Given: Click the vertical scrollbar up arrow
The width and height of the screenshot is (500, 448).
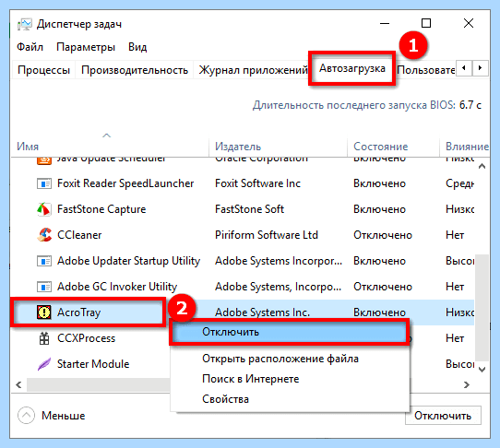Looking at the screenshot, I should click(482, 166).
